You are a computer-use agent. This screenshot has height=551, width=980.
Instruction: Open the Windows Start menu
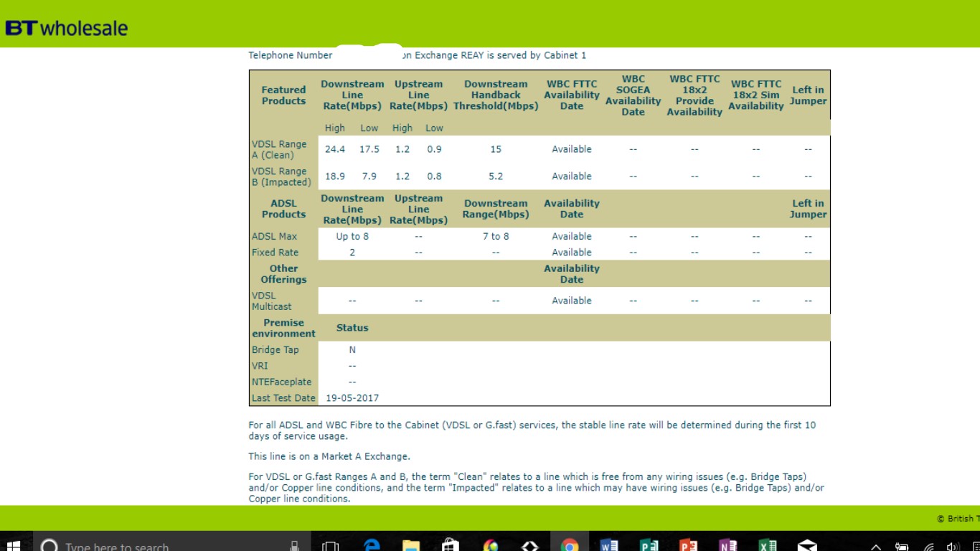click(13, 545)
